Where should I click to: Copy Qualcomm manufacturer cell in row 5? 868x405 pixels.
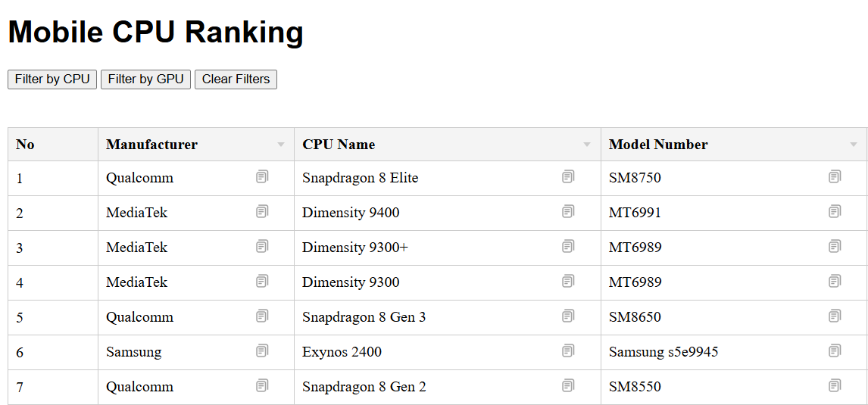(x=262, y=316)
